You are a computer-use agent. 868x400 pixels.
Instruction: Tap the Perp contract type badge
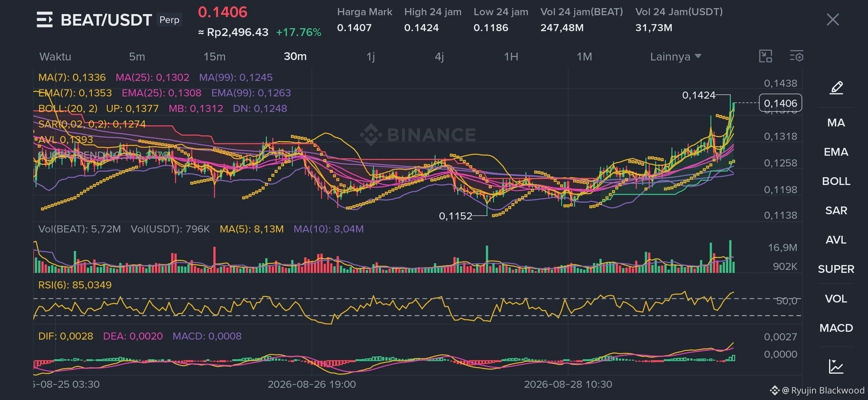point(169,20)
